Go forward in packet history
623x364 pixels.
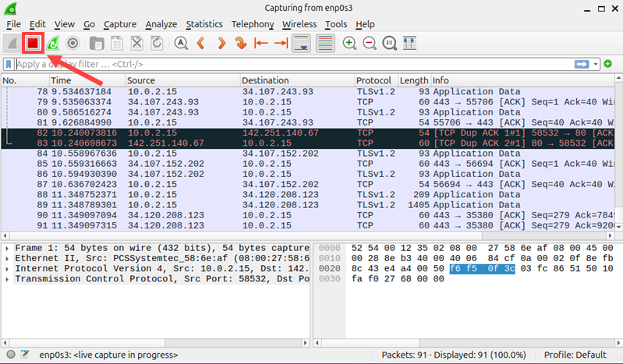tap(221, 43)
